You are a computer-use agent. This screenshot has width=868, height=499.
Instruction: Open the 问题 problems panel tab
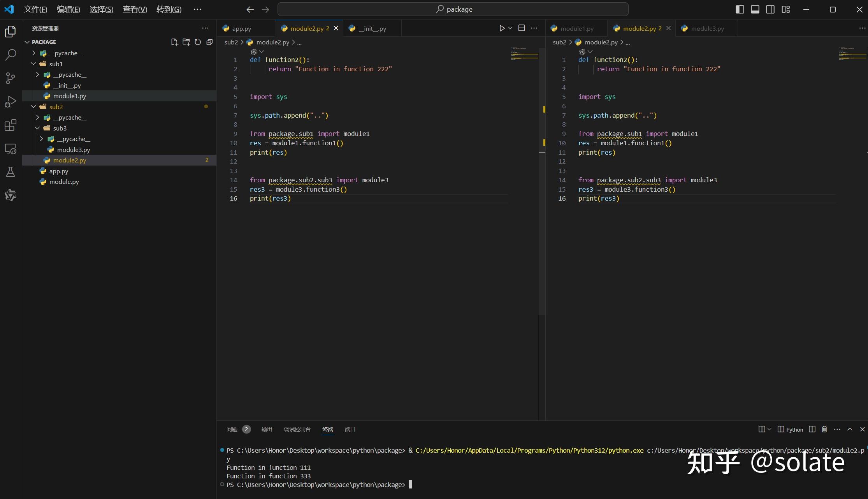pyautogui.click(x=232, y=429)
